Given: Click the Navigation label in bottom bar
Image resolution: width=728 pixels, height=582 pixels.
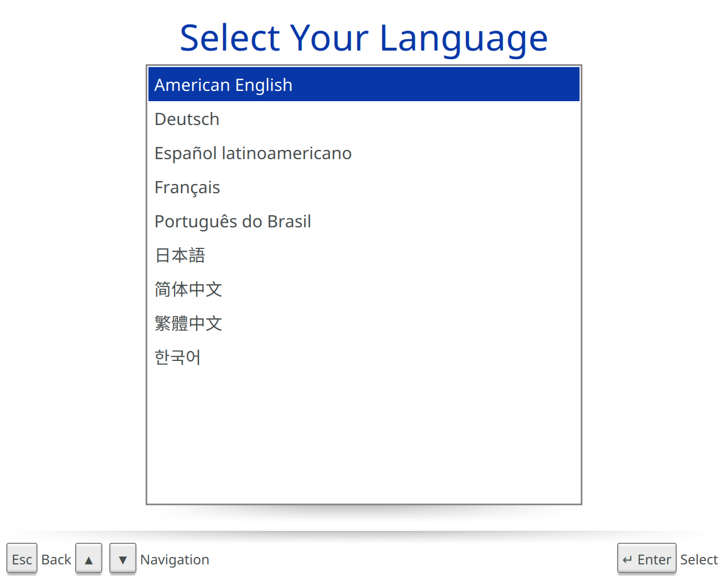Looking at the screenshot, I should click(x=175, y=559).
